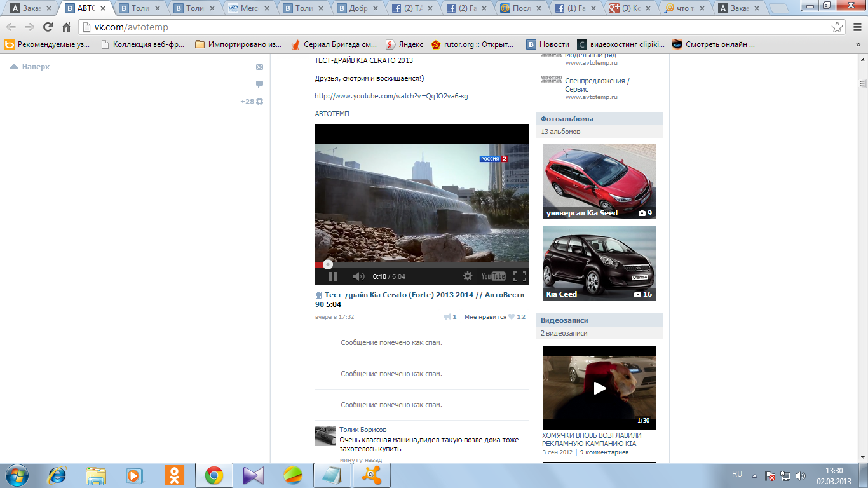Reload the page

(48, 27)
